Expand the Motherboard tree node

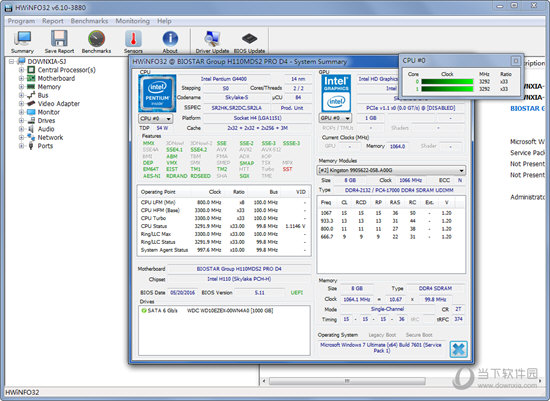coord(21,78)
